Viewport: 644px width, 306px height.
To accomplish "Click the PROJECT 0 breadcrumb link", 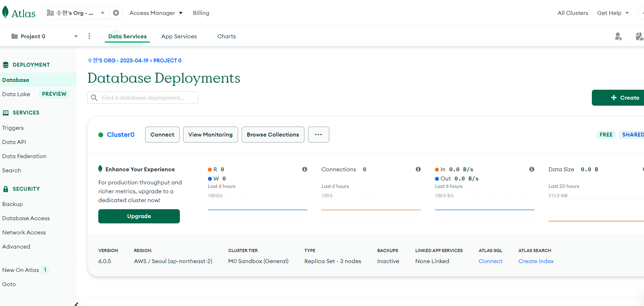I will [167, 61].
